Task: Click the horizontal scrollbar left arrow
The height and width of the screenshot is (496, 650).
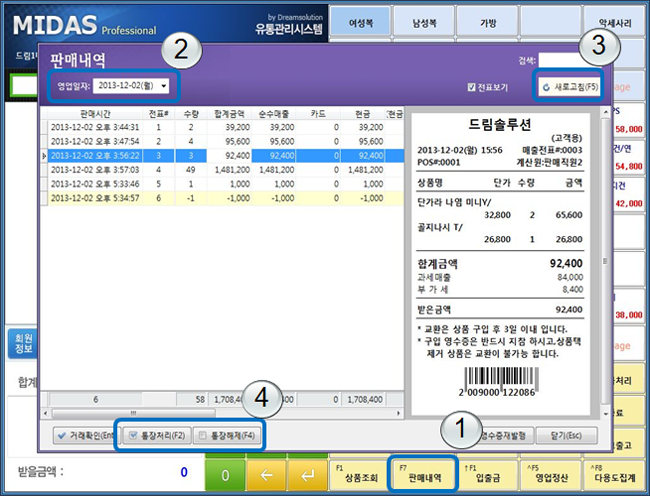Action: click(46, 413)
